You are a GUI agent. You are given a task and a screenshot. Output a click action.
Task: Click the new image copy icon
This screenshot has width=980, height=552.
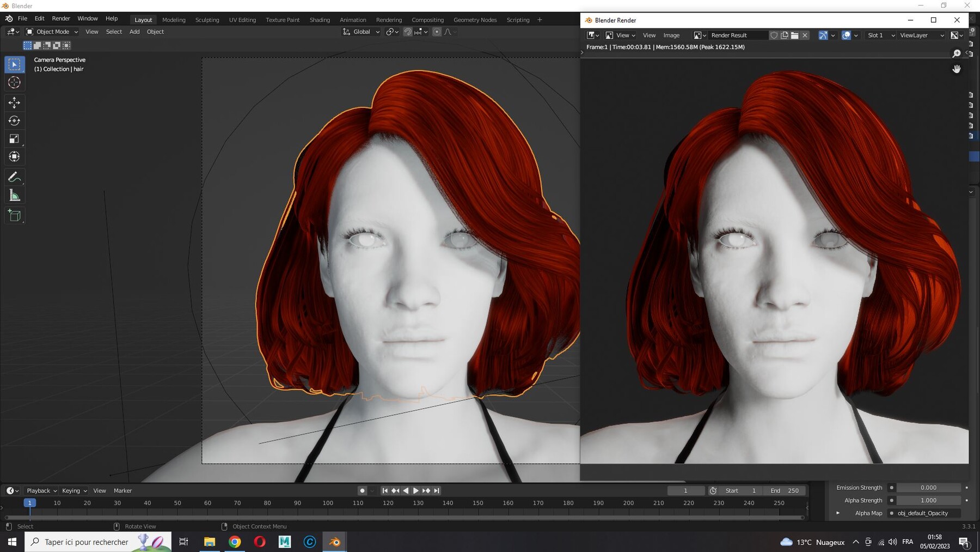tap(785, 35)
